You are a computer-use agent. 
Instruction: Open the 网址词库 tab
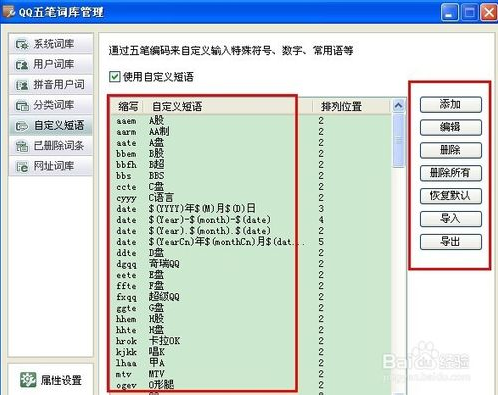coord(51,166)
